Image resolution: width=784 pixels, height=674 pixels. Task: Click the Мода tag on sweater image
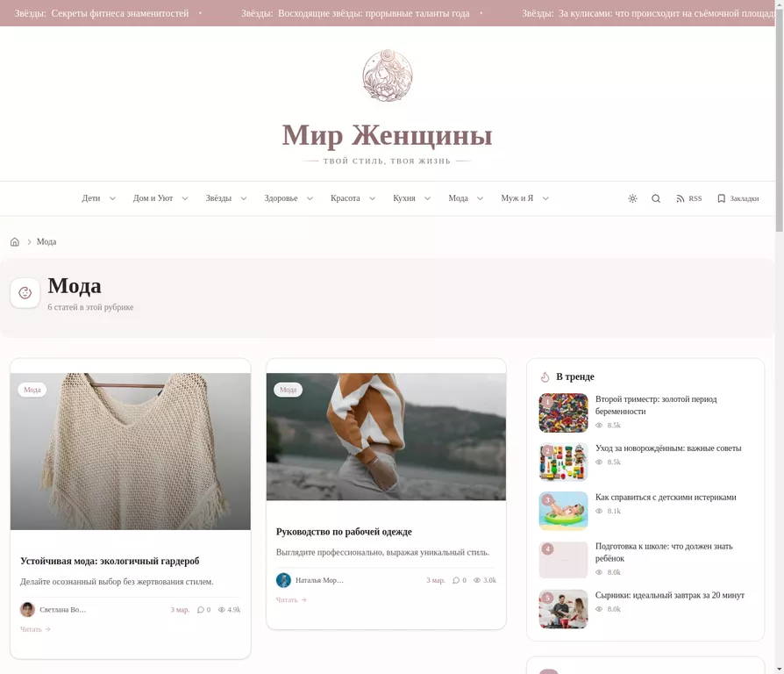click(x=288, y=390)
